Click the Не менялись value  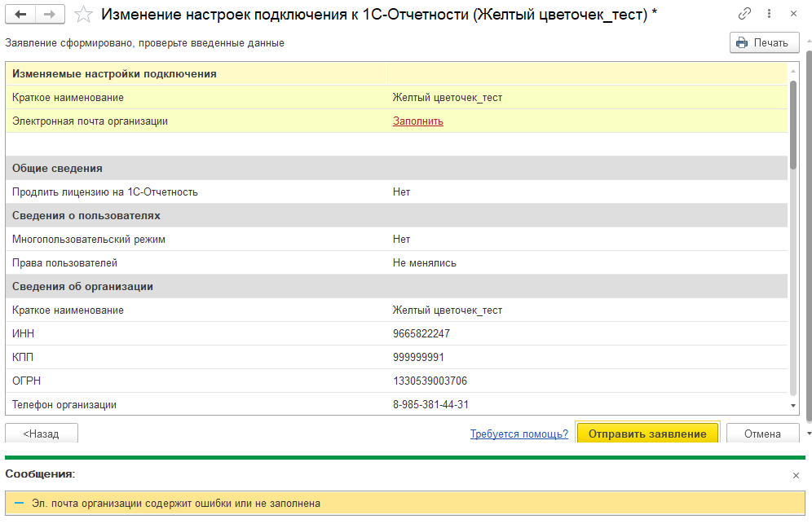424,263
